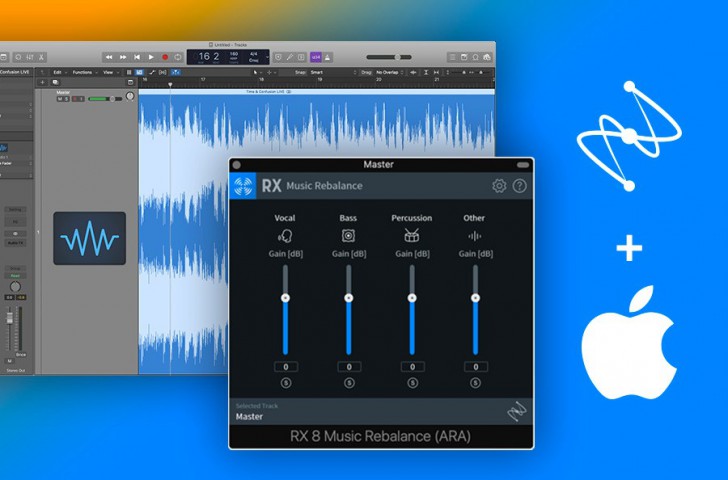
Task: Click the iZotope logo in plugin footer
Action: tap(517, 411)
